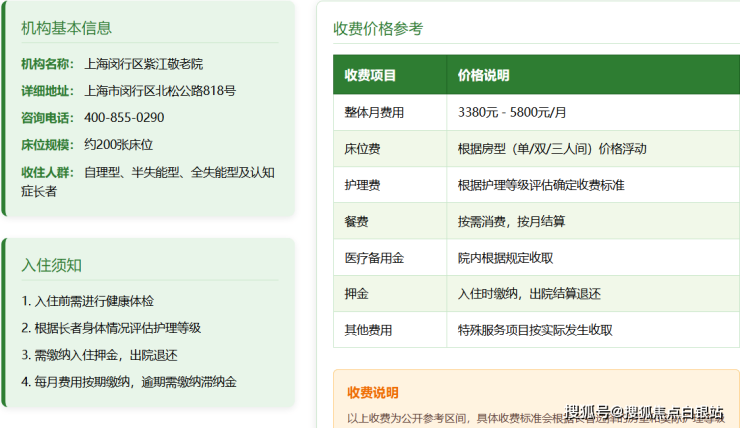Click the 其他费用 table cell
The width and height of the screenshot is (740, 428).
click(390, 330)
